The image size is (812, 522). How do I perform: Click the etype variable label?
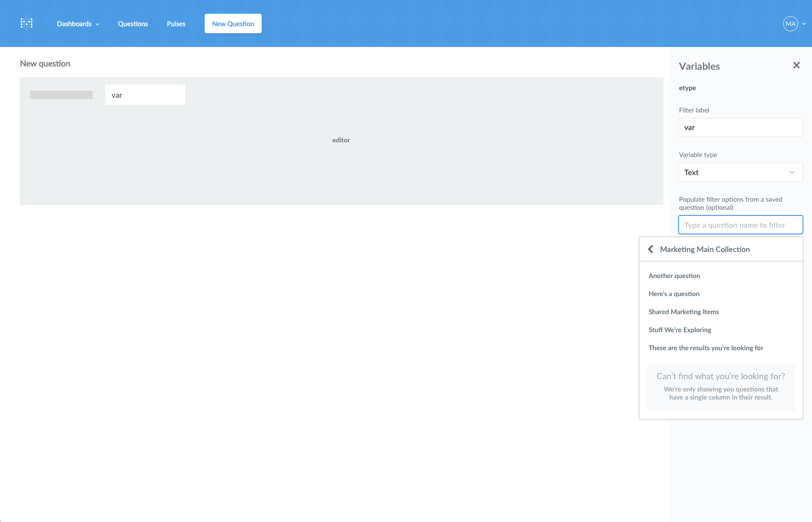pyautogui.click(x=688, y=88)
